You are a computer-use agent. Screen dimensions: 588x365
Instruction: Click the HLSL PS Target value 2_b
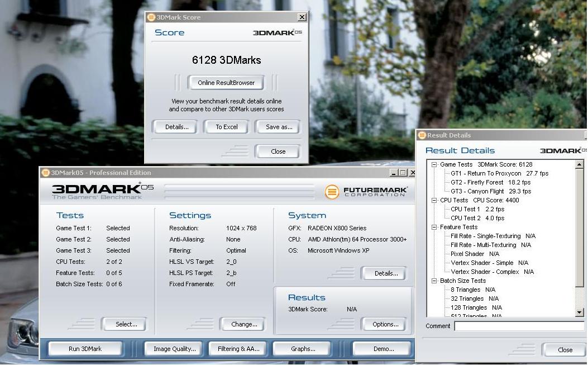[x=231, y=273]
